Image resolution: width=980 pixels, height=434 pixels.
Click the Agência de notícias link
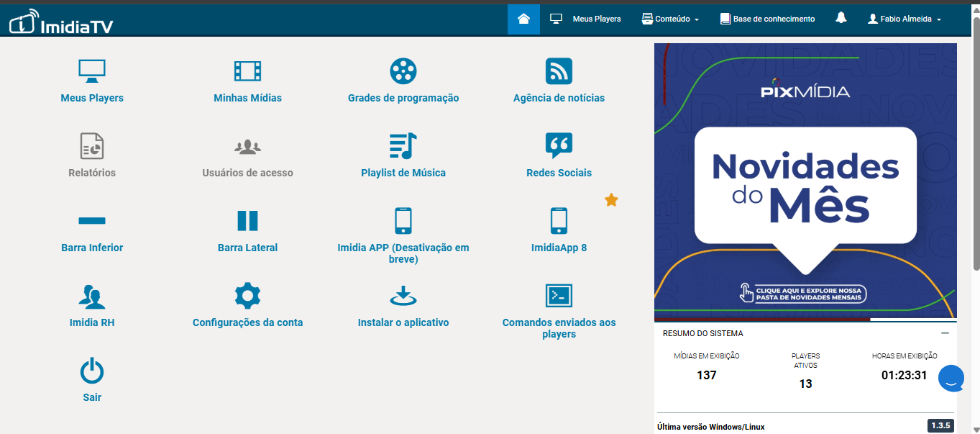[x=559, y=98]
